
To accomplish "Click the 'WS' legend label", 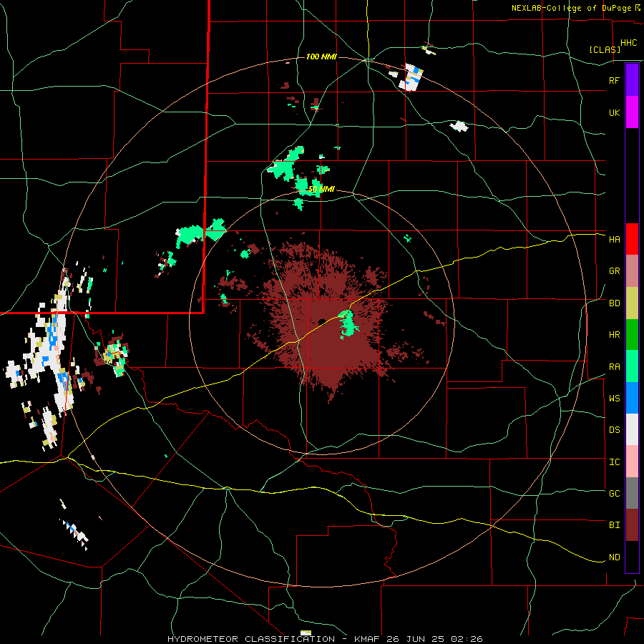I will click(x=614, y=399).
